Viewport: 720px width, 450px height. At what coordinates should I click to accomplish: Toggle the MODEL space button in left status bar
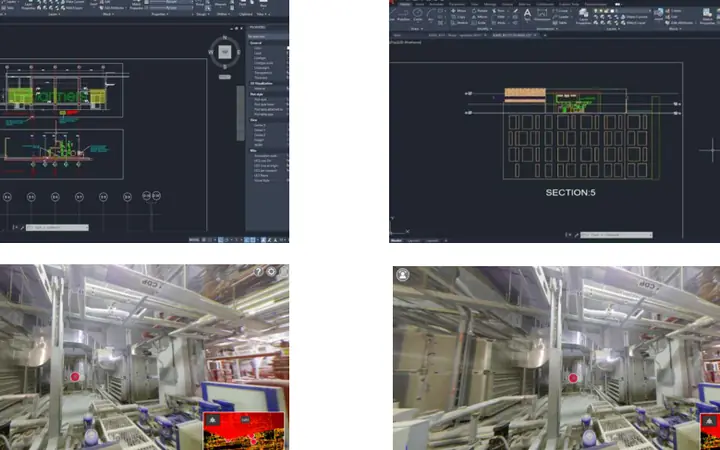pyautogui.click(x=194, y=239)
